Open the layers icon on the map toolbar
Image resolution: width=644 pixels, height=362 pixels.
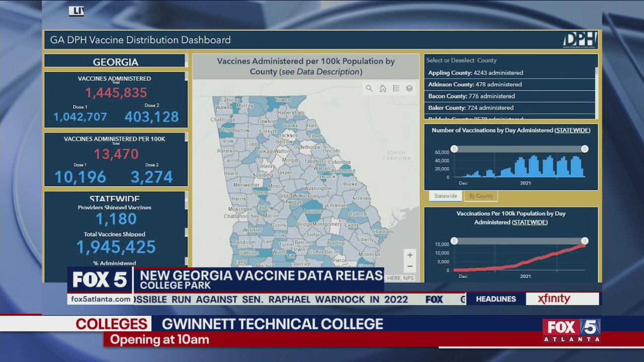pos(409,88)
